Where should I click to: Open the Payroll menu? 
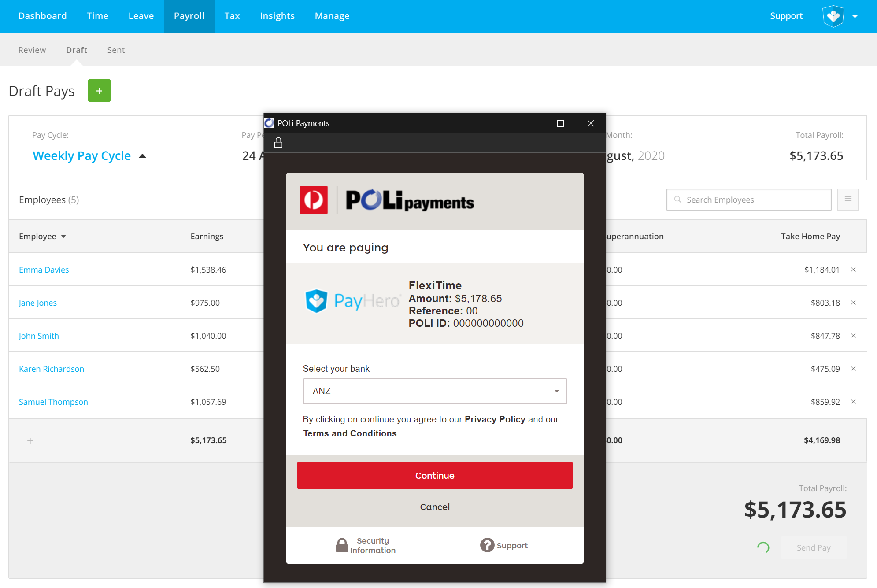point(189,16)
